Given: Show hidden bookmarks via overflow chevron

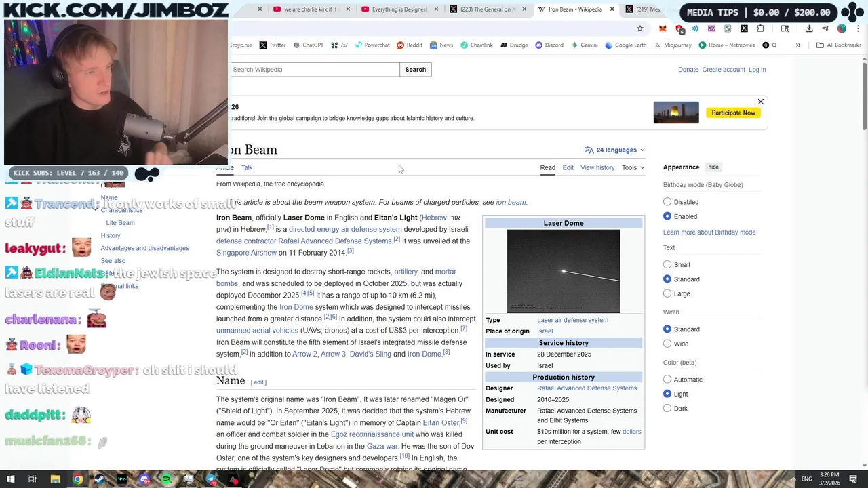Looking at the screenshot, I should click(798, 45).
